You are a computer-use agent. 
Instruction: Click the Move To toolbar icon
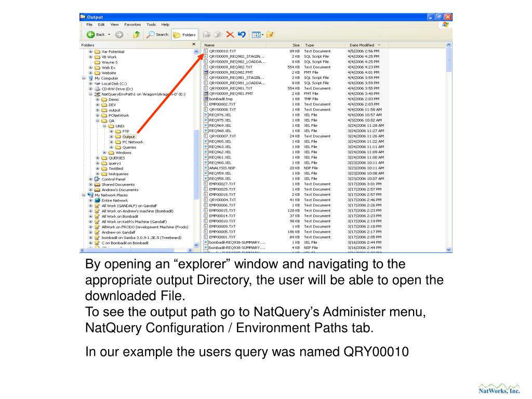point(206,35)
